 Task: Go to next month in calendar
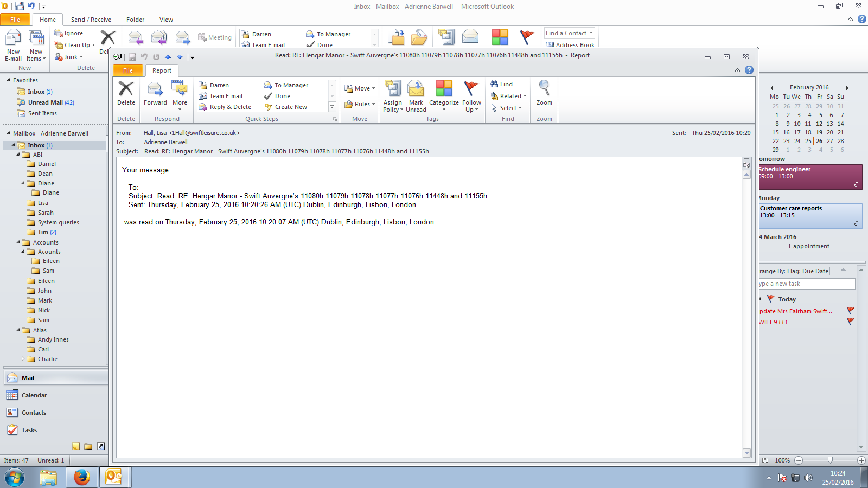point(847,87)
